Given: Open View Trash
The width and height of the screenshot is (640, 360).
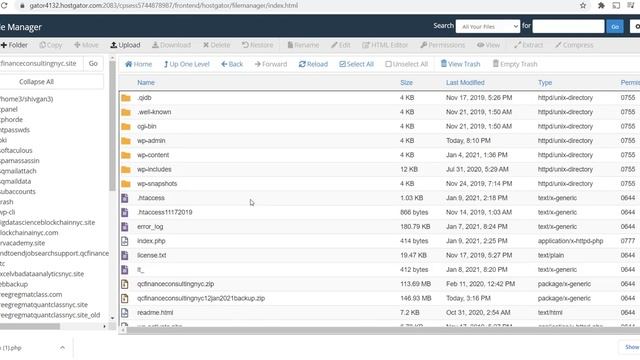Looking at the screenshot, I should click(x=460, y=64).
